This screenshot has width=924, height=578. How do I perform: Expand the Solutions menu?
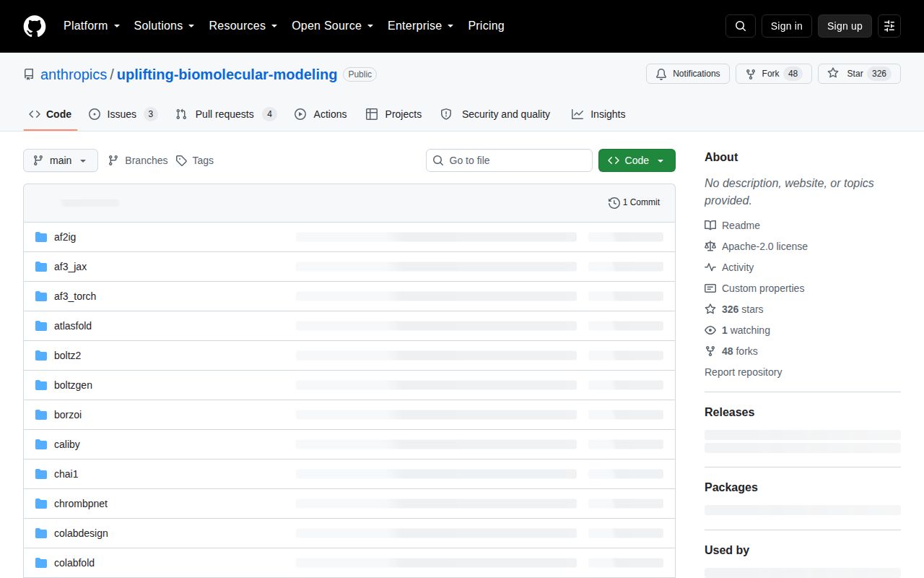point(164,26)
